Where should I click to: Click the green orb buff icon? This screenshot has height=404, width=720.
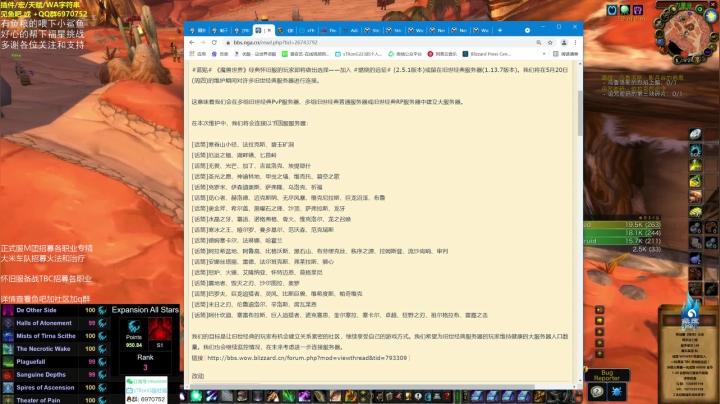[624, 10]
